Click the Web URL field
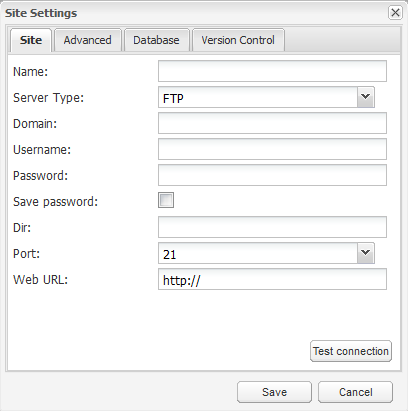This screenshot has height=411, width=408. pyautogui.click(x=272, y=279)
